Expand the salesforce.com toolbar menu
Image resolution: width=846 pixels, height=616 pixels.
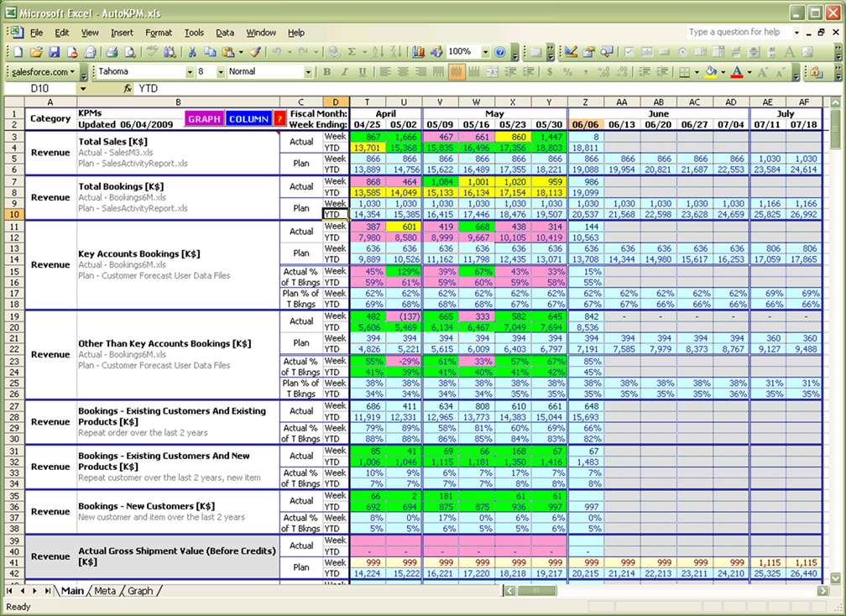pos(44,71)
